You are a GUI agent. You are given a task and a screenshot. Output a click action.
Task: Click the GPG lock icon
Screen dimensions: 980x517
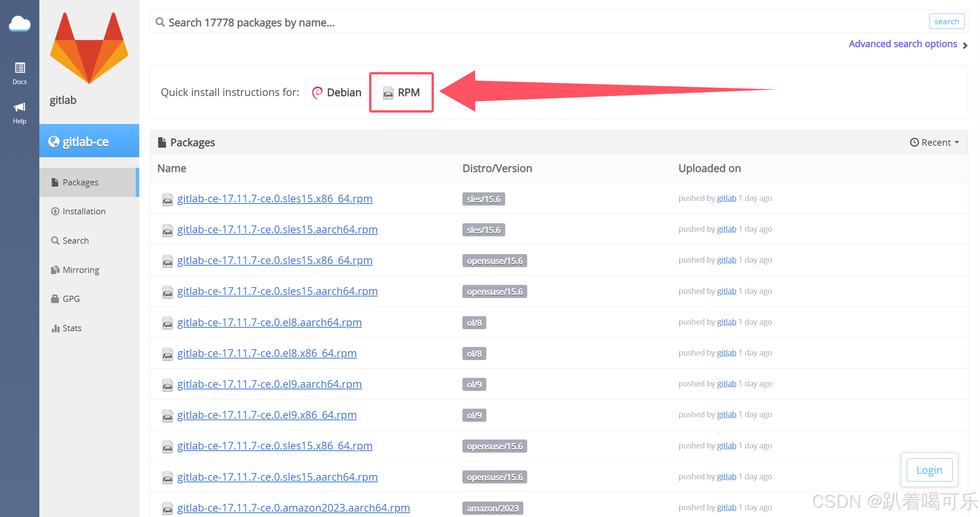tap(55, 299)
